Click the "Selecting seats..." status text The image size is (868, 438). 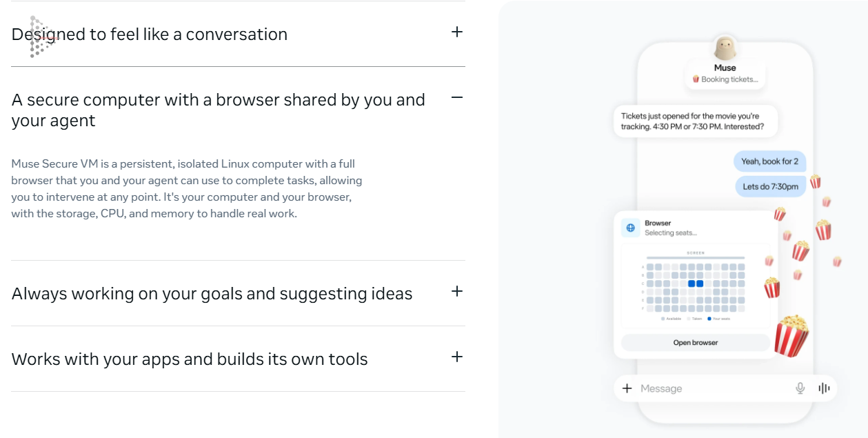(671, 233)
